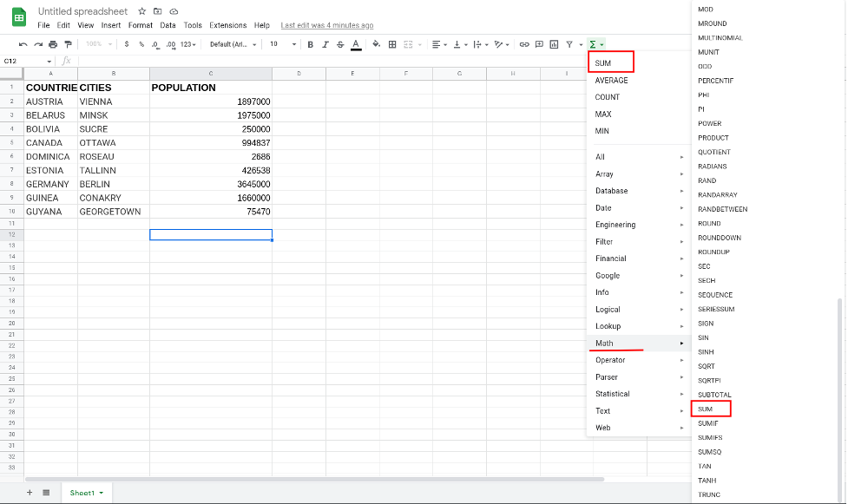Viewport: 848px width, 504px height.
Task: Select SUMIF in Math submenu
Action: coord(708,423)
